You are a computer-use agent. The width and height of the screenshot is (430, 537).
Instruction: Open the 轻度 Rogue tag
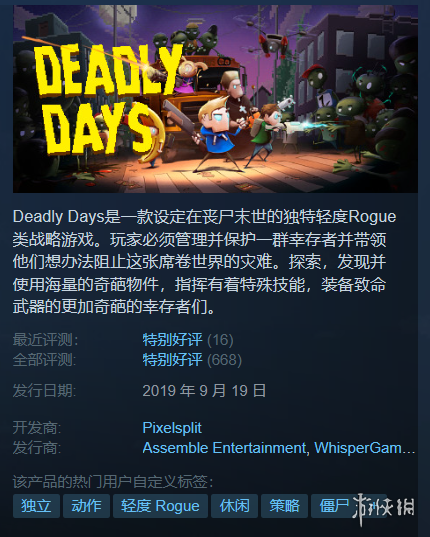(x=160, y=506)
